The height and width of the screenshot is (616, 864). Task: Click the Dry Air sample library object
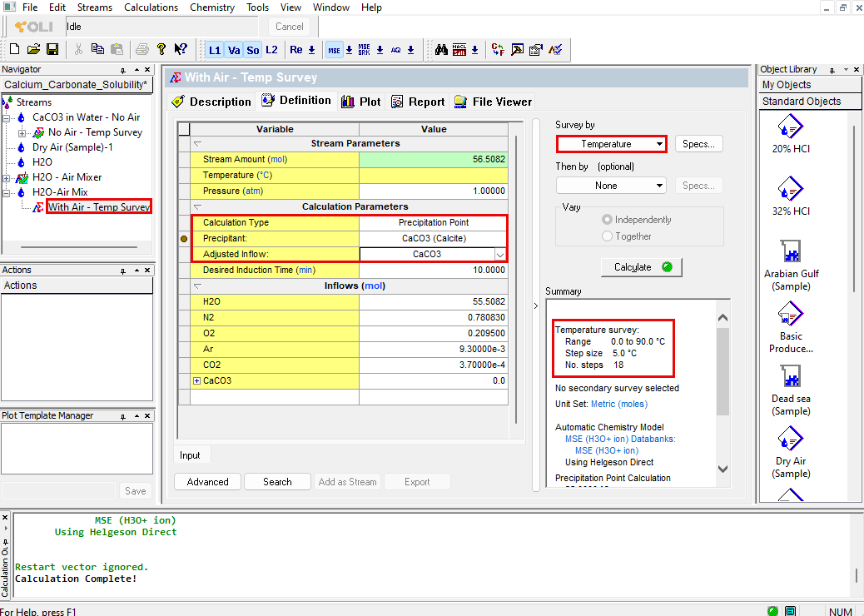pyautogui.click(x=791, y=454)
